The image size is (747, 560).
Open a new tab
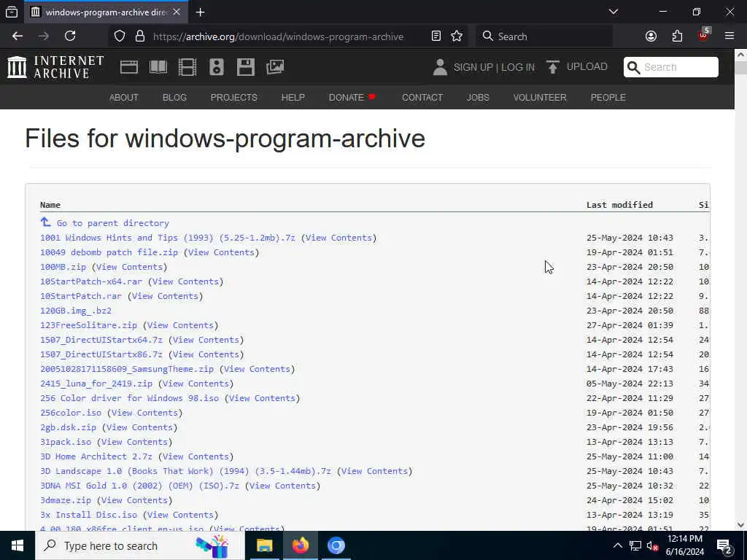[x=200, y=12]
